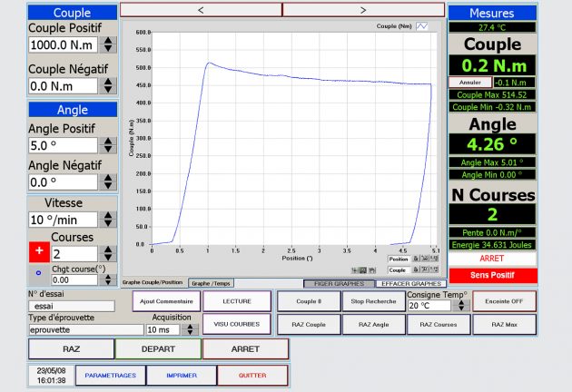Increase the Angle Positif value

point(108,141)
